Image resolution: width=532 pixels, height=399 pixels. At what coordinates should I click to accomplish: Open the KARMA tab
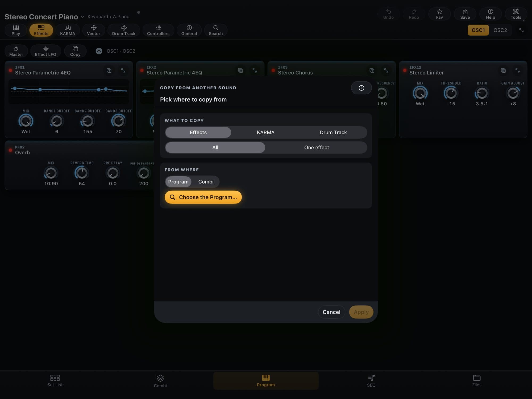(x=68, y=30)
